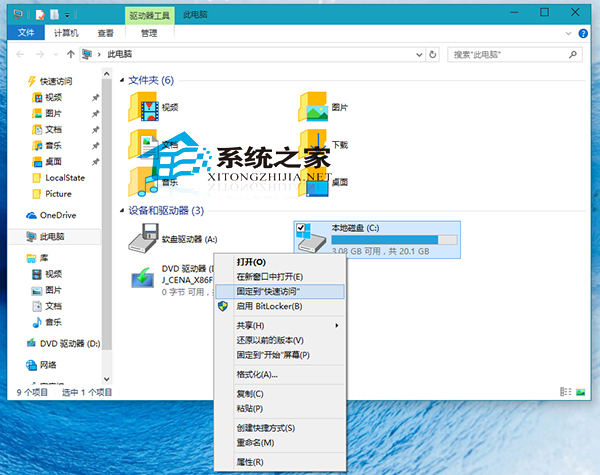Select 软盘驱动器 (A:) drive
This screenshot has width=600, height=475.
pyautogui.click(x=173, y=239)
